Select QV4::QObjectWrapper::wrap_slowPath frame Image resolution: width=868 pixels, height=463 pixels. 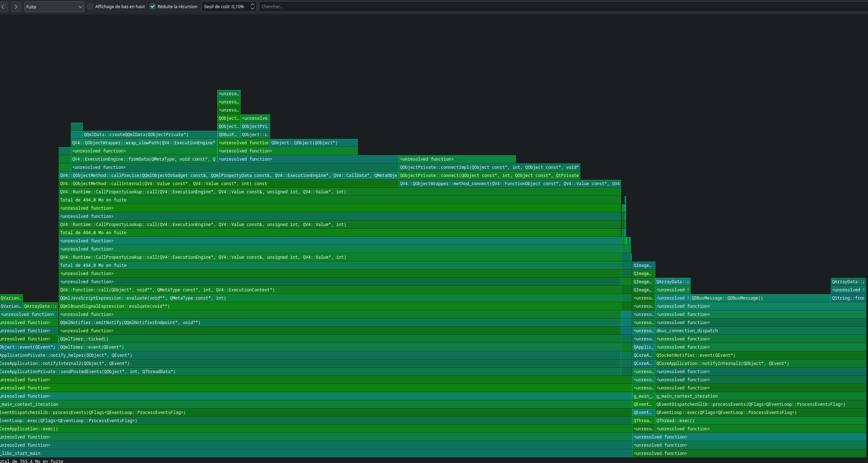[144, 143]
